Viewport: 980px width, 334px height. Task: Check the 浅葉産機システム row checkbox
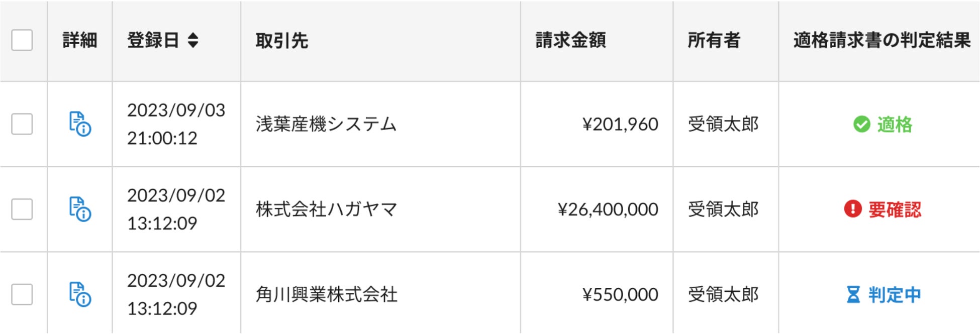click(x=22, y=124)
